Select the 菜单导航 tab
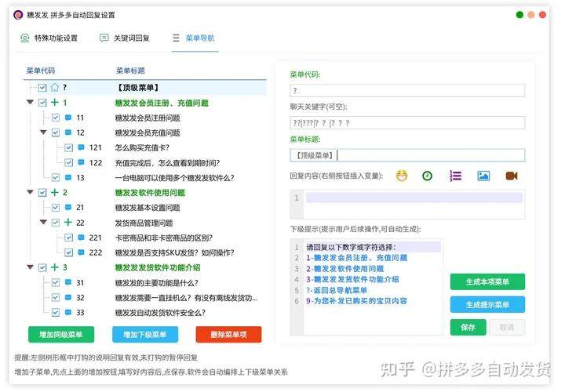The height and width of the screenshot is (392, 565). (194, 38)
